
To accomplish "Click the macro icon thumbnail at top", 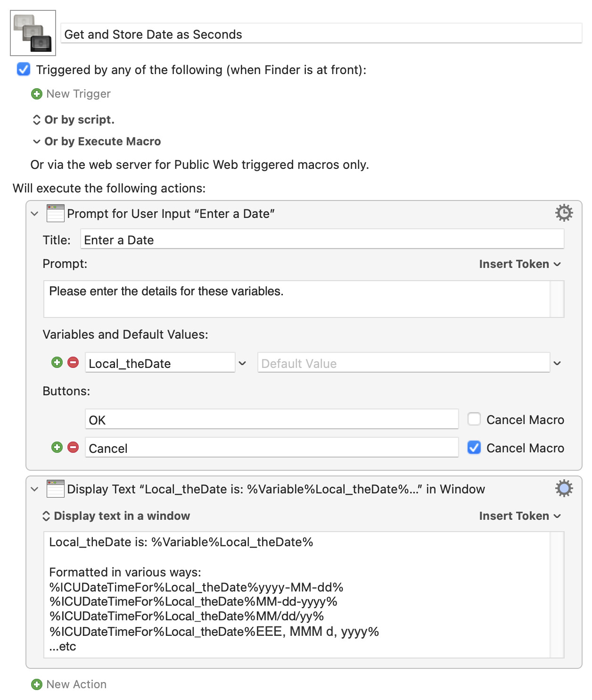I will 33,33.
